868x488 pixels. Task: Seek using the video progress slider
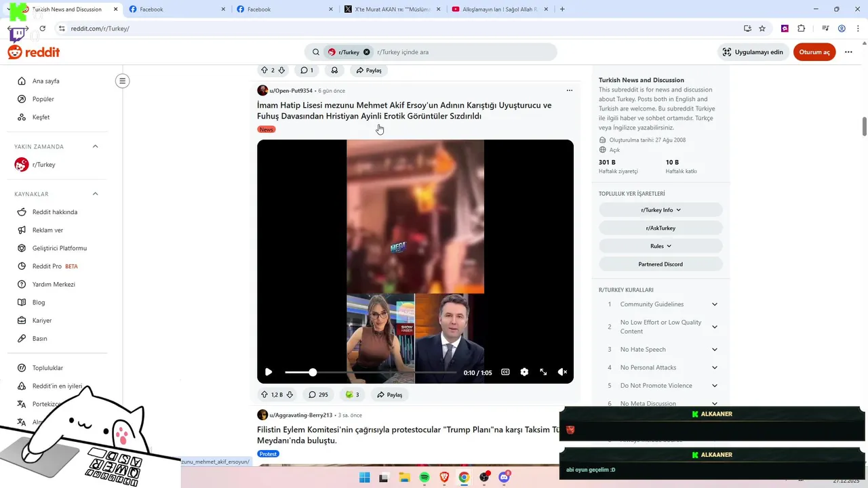click(370, 372)
